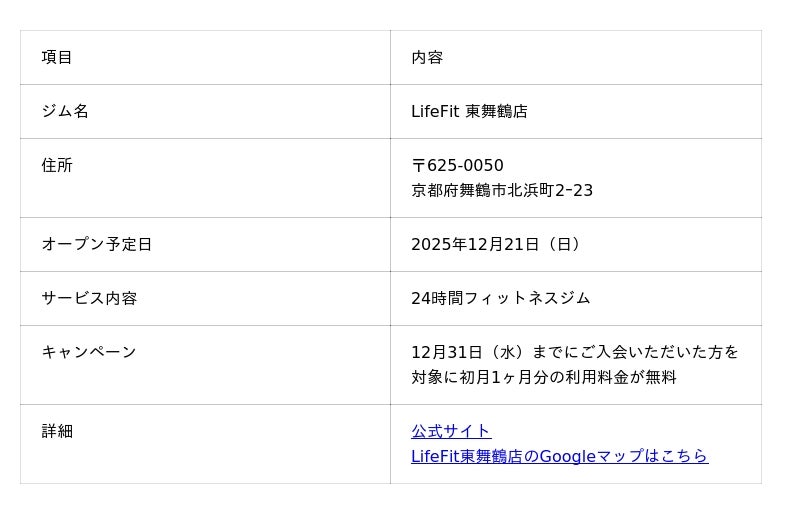This screenshot has height=514, width=800.
Task: Click the 内容 column header
Action: pyautogui.click(x=427, y=57)
